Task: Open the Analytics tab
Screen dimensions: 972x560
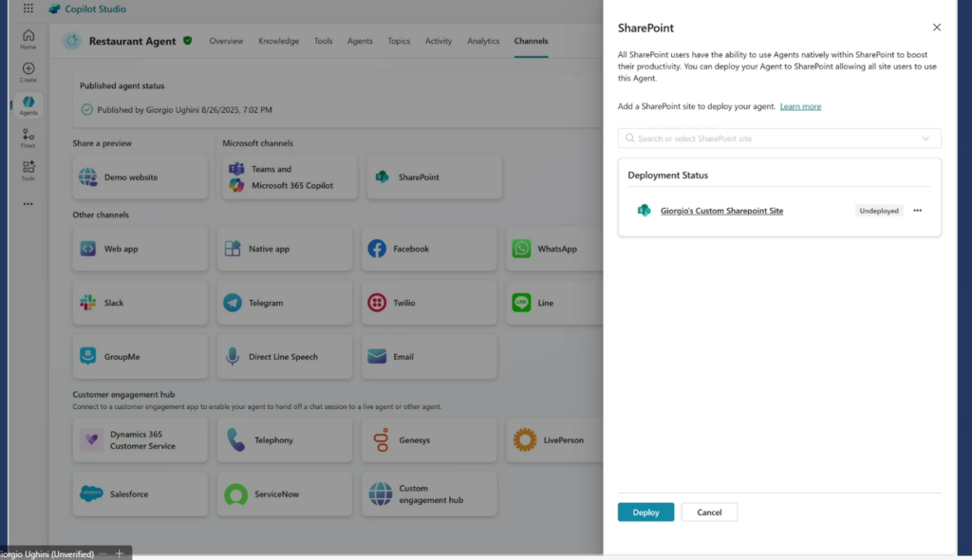Action: pos(483,41)
